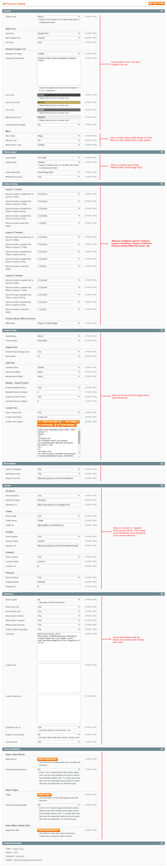Viewport: 167px width, 868px height.
Task: Open the Menu Style dropdown
Action: tap(59, 136)
